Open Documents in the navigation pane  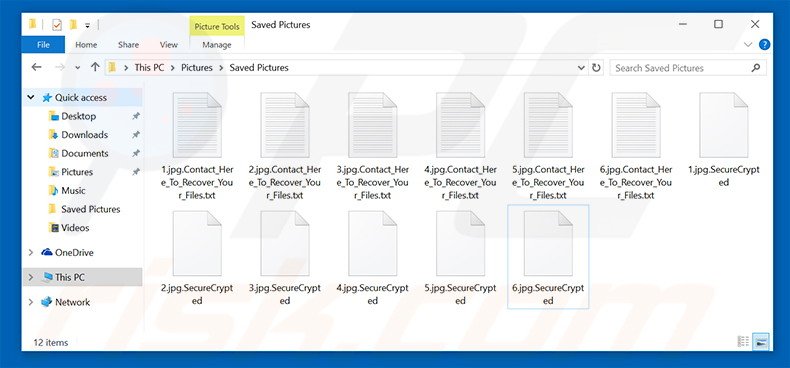[x=85, y=153]
